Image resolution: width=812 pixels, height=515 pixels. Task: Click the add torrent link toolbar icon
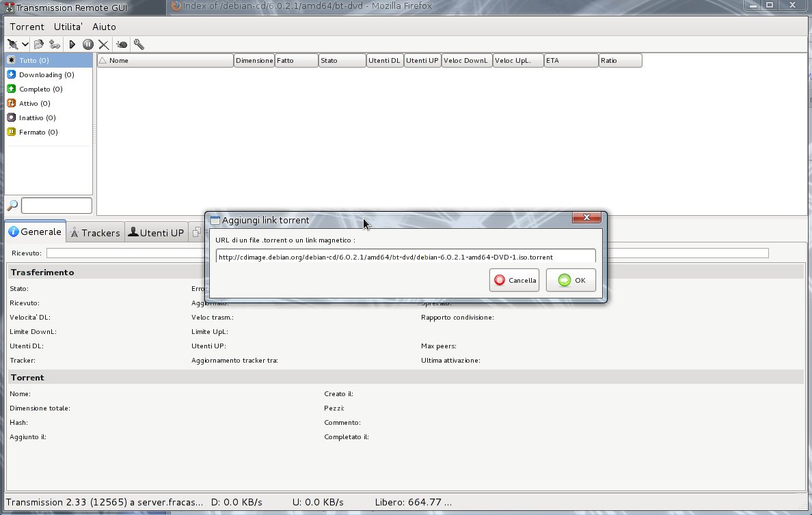55,44
